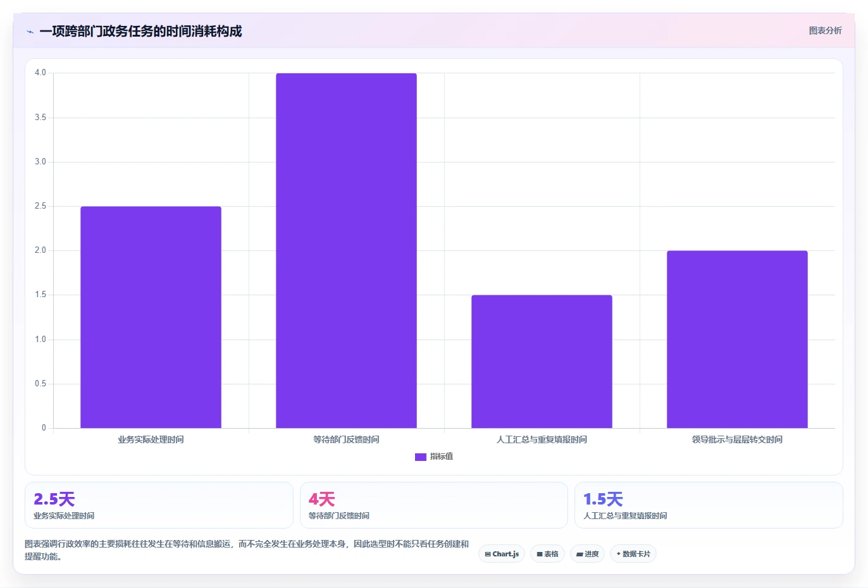The height and width of the screenshot is (588, 868).
Task: Open the 1.5天 人工汇总与重复填报时间 card
Action: [x=709, y=505]
